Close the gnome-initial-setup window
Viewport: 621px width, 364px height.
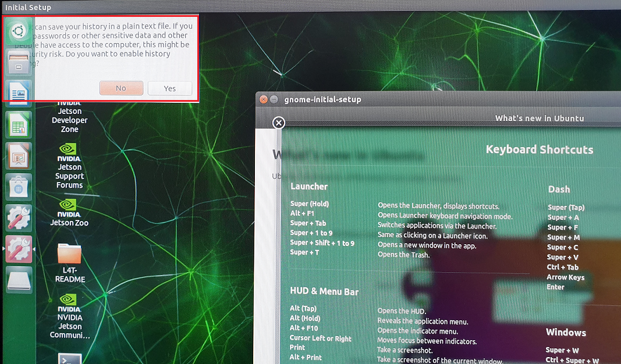264,99
